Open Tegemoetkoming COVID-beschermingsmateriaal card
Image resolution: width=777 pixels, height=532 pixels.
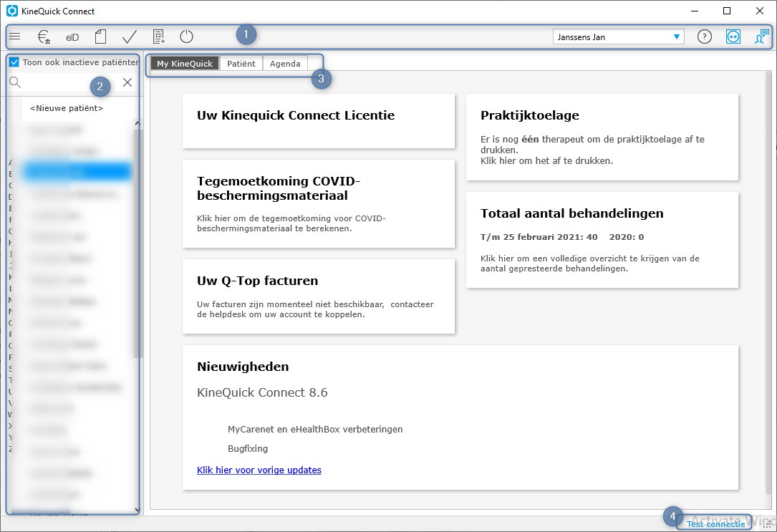click(x=318, y=203)
